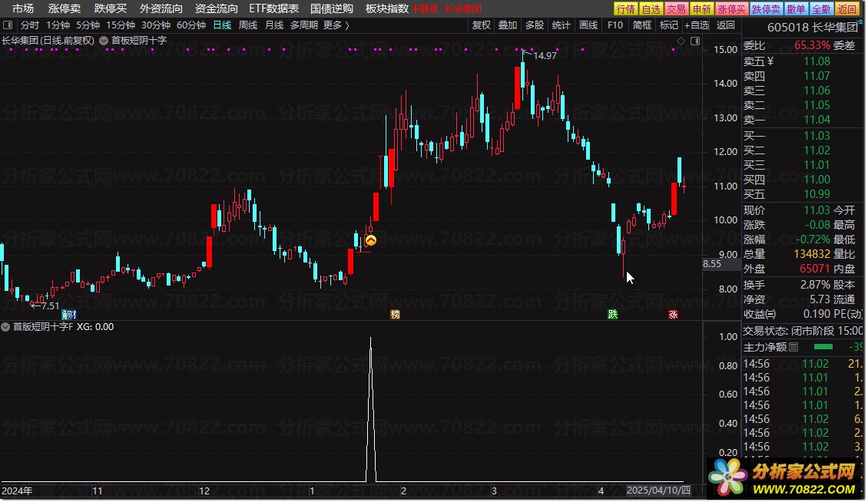Toggle the left sidebar panel icon
This screenshot has height=502, width=868.
[8, 25]
